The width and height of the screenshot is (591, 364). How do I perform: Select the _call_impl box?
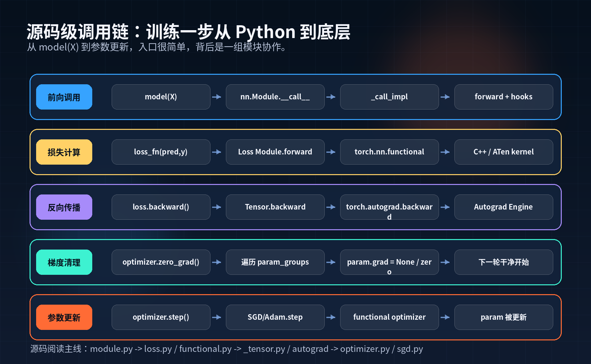click(389, 97)
